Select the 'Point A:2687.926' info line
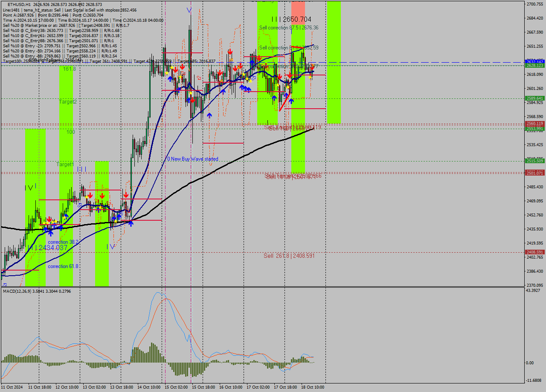Viewport: 546px width, 392px height. 53,15
